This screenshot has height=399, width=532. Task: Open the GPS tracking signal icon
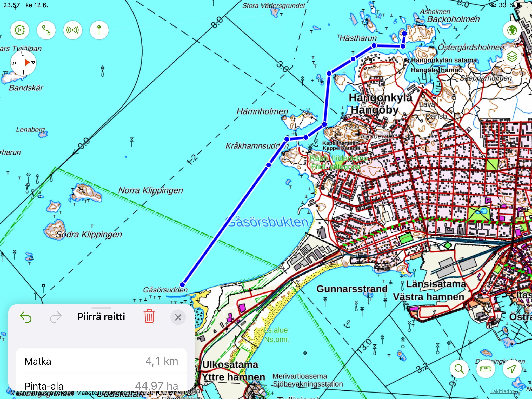coord(73,30)
